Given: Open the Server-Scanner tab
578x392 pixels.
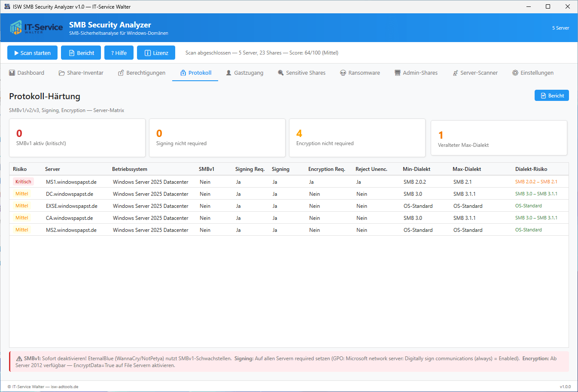Looking at the screenshot, I should tap(475, 73).
